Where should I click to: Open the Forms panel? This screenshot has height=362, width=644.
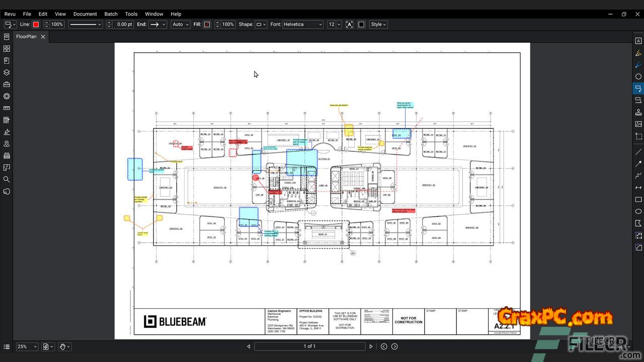(7, 120)
